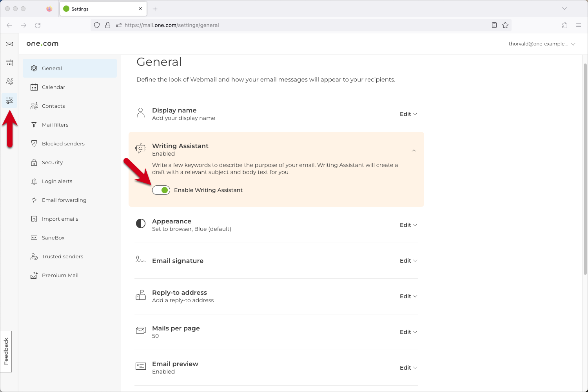Click the Feedback button
The image size is (588, 392).
pos(6,351)
